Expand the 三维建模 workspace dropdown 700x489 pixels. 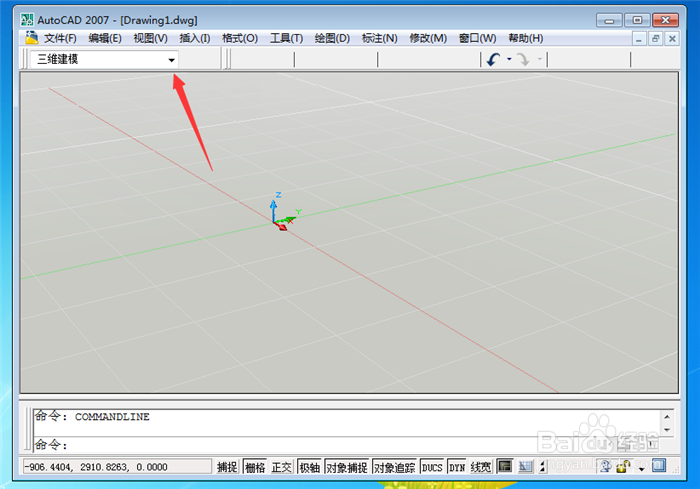[x=171, y=60]
